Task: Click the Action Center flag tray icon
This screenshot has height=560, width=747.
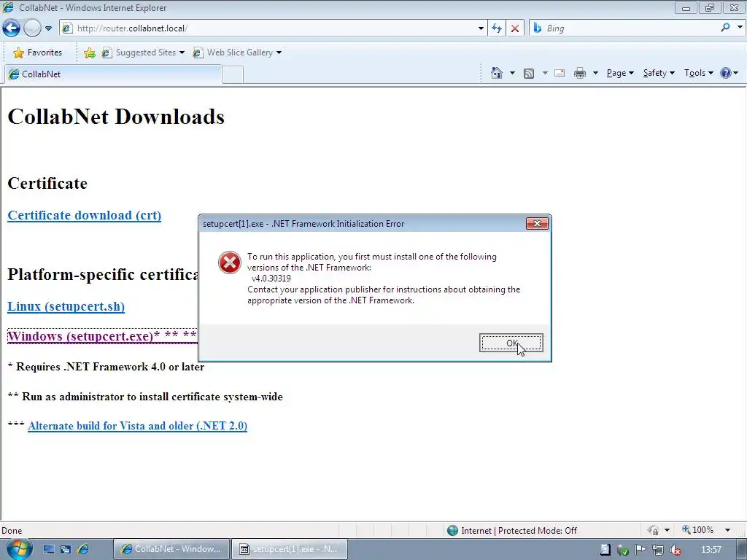Action: pyautogui.click(x=640, y=550)
